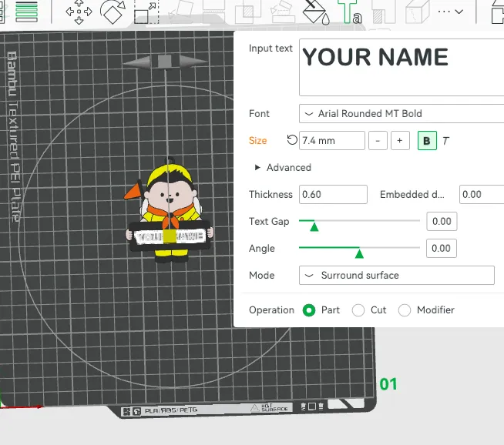Click the grey arrow gizmo above model
The image size is (504, 445).
tap(164, 62)
